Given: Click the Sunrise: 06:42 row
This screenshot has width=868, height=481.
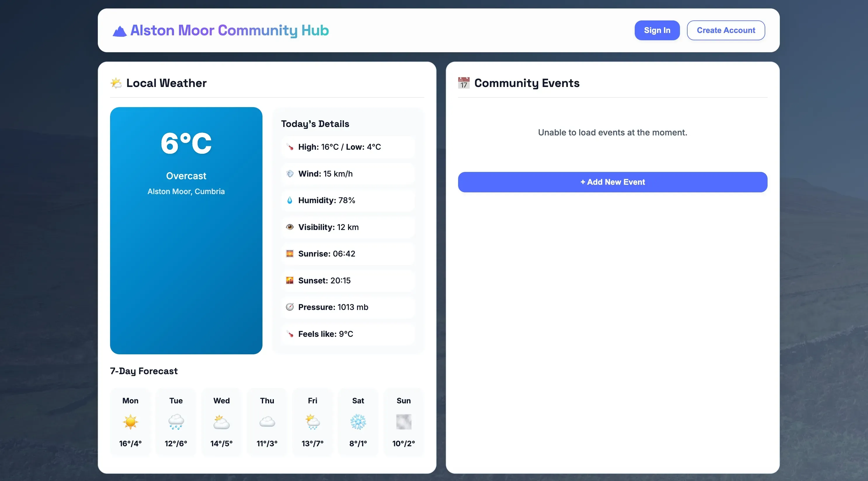Looking at the screenshot, I should coord(348,254).
